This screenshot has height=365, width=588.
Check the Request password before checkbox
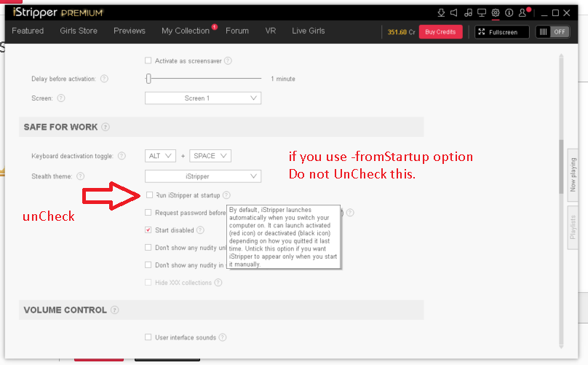pyautogui.click(x=148, y=213)
